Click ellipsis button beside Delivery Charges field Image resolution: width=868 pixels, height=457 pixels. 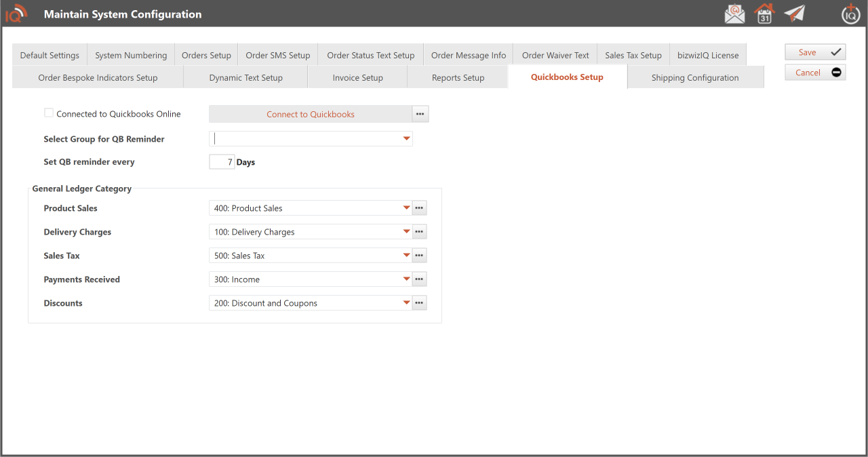click(x=420, y=232)
